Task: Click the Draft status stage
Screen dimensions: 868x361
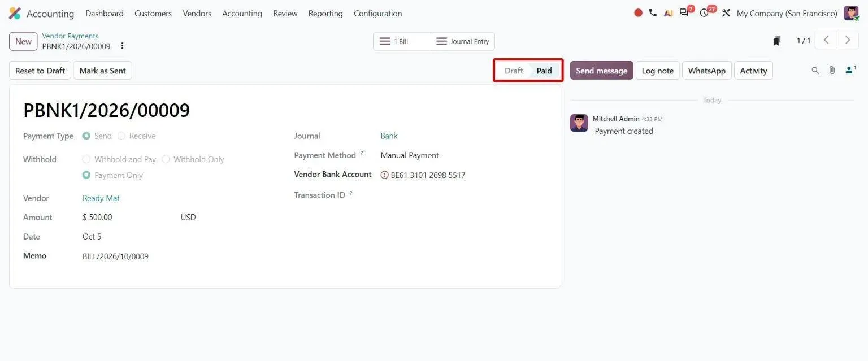Action: (514, 71)
